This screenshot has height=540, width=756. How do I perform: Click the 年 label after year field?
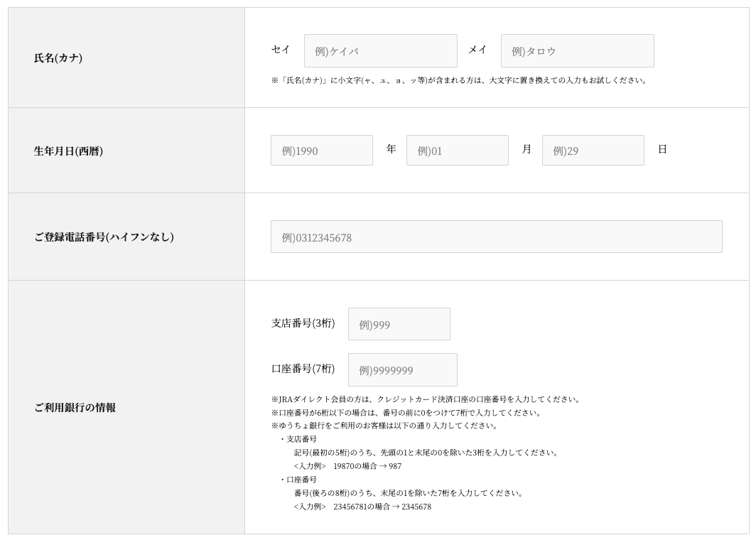pyautogui.click(x=391, y=149)
